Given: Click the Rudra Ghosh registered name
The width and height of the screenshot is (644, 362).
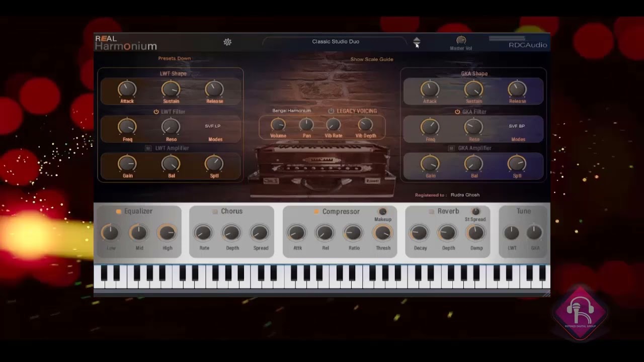Looking at the screenshot, I should point(465,195).
